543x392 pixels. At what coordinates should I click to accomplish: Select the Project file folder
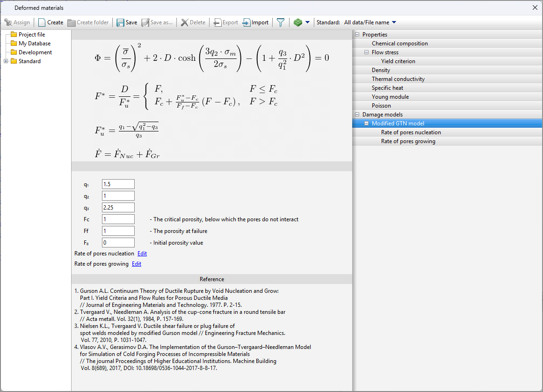point(31,35)
